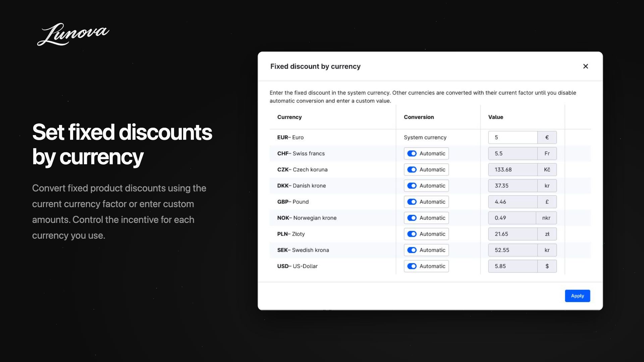Viewport: 644px width, 362px height.
Task: Click the pound symbol in GBP row
Action: pyautogui.click(x=547, y=202)
